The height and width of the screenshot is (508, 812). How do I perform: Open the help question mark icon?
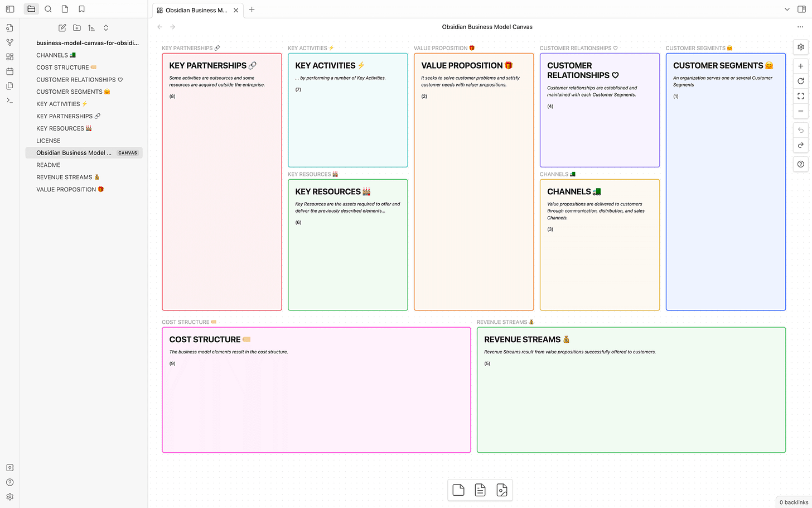800,164
